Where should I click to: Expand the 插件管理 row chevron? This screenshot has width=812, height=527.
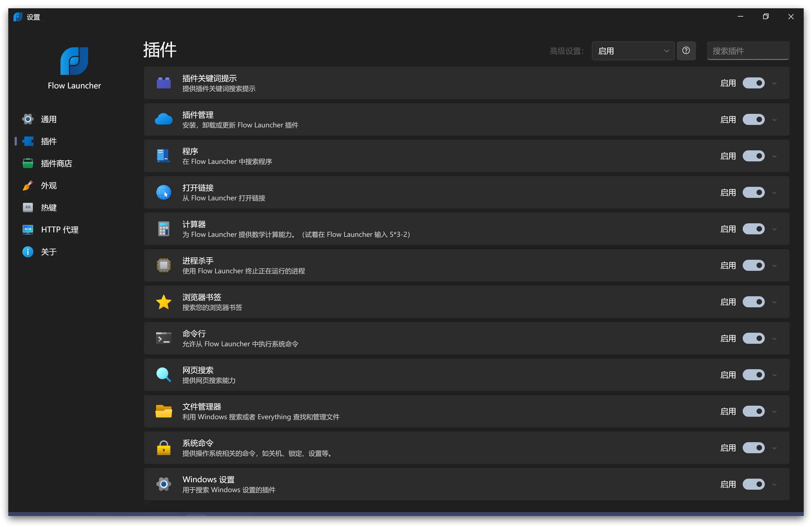[x=774, y=120]
